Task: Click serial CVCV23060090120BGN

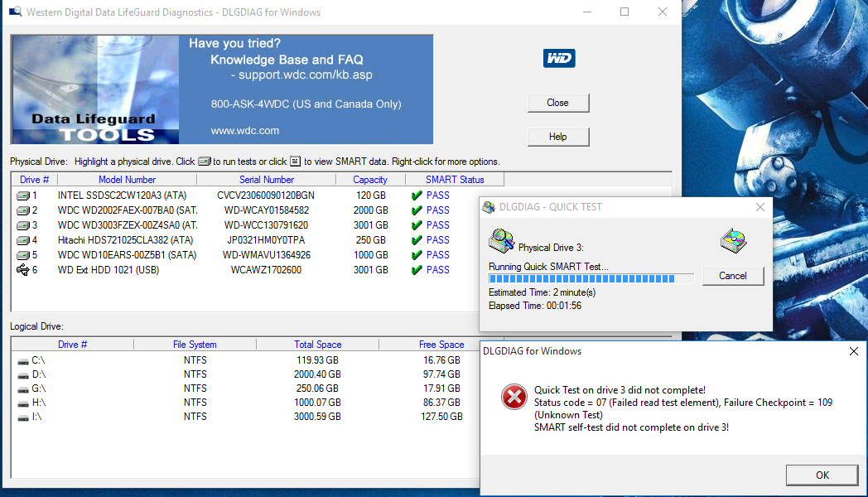Action: 266,195
